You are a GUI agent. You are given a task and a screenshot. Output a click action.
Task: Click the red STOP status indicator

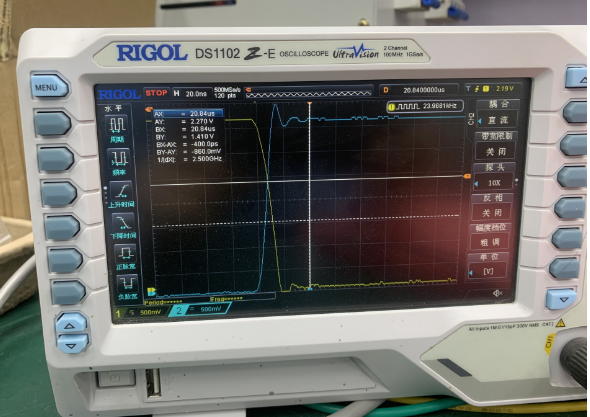click(x=156, y=93)
